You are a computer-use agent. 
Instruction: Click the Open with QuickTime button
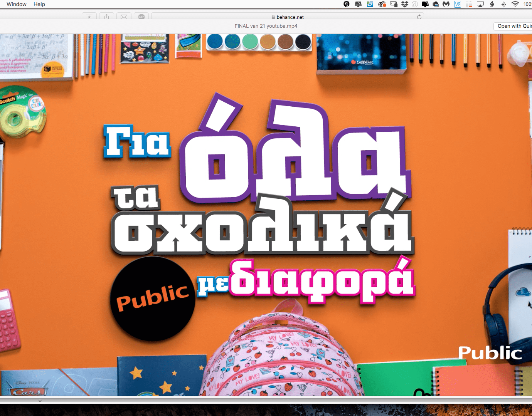513,26
